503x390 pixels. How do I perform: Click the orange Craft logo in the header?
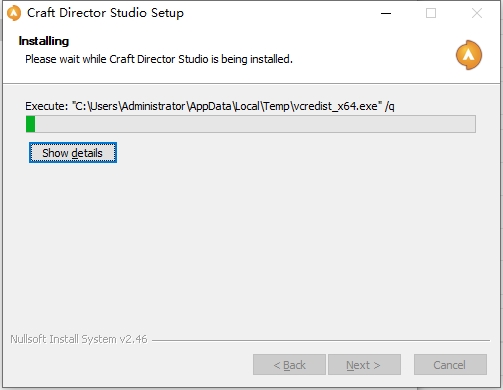pyautogui.click(x=469, y=55)
